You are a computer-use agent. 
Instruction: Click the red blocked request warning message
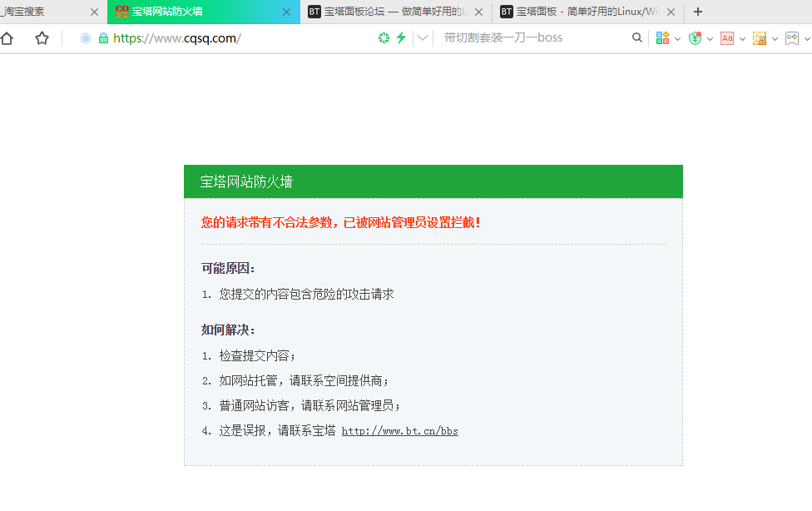tap(341, 223)
